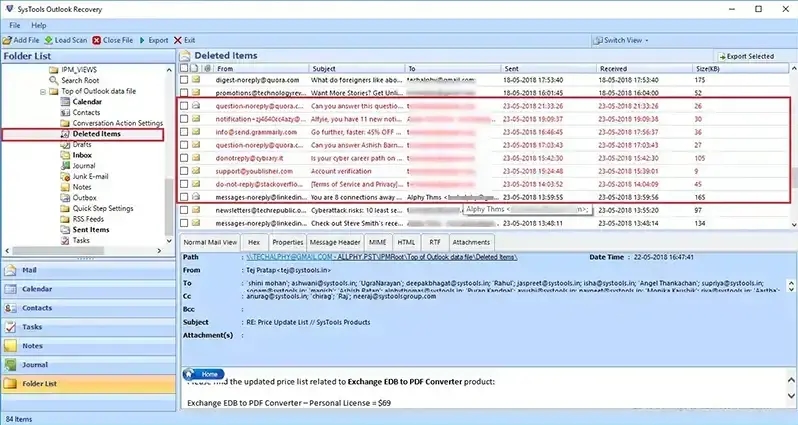Switch to the Normal Mail View tab
The width and height of the screenshot is (798, 425).
(x=210, y=242)
